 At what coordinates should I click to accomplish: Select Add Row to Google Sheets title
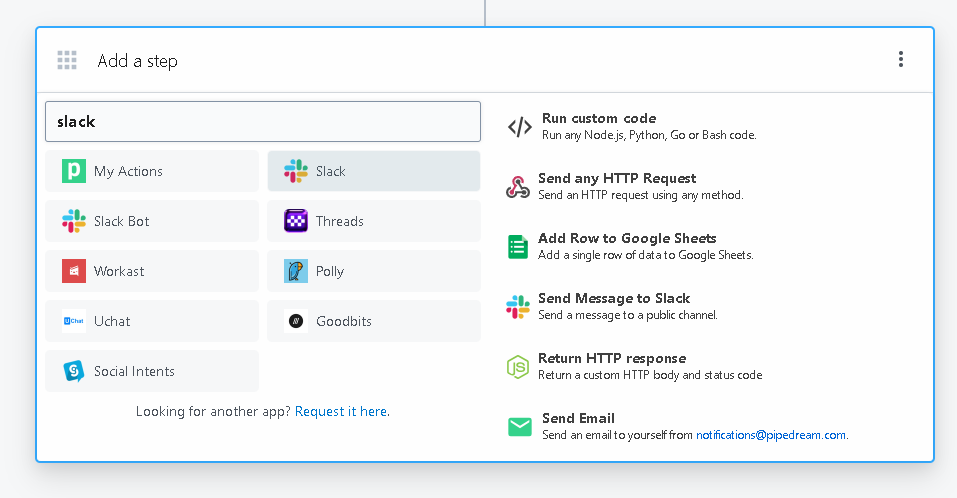tap(627, 238)
